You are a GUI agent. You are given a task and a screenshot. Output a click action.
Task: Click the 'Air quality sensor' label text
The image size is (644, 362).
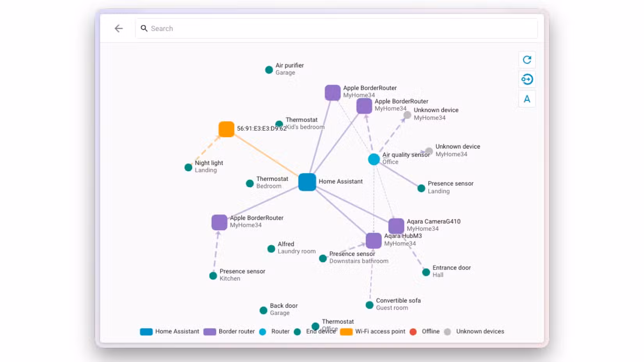pos(406,154)
